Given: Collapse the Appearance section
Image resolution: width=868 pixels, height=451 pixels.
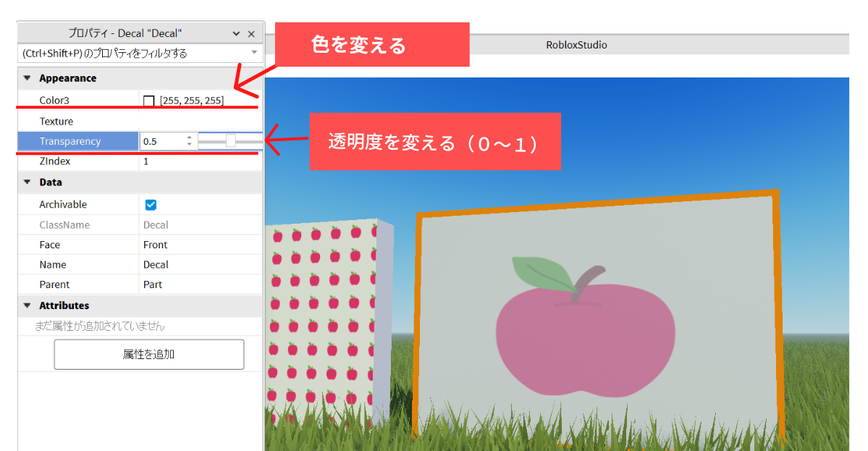Looking at the screenshot, I should [x=28, y=78].
